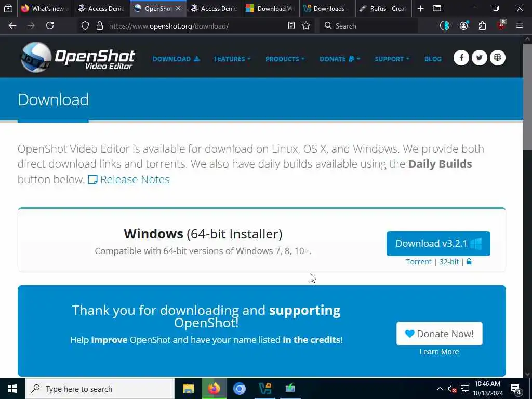532x399 pixels.
Task: Open the Chromium taskbar icon
Action: [239, 389]
